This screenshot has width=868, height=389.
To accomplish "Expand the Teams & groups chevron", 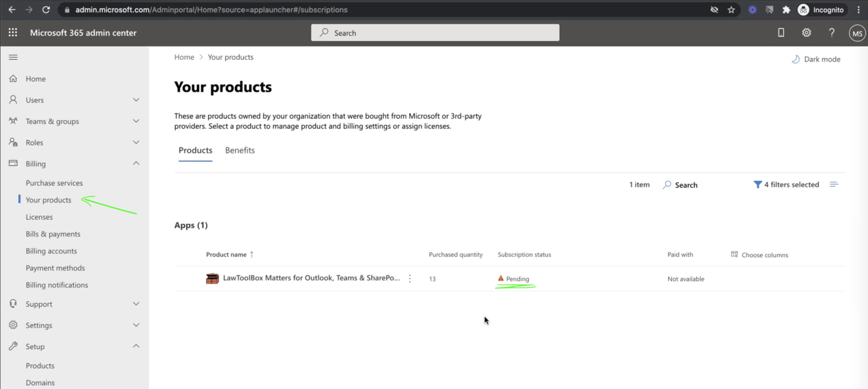I will point(136,121).
